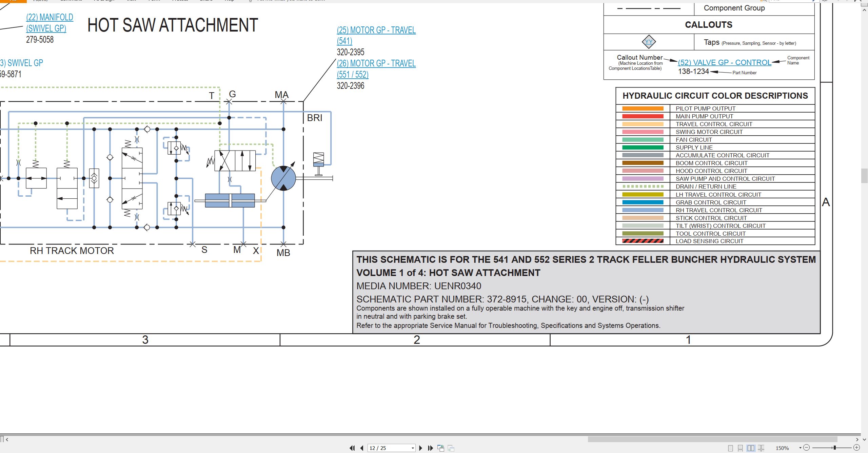The width and height of the screenshot is (868, 453).
Task: Jump to the last page
Action: (431, 448)
